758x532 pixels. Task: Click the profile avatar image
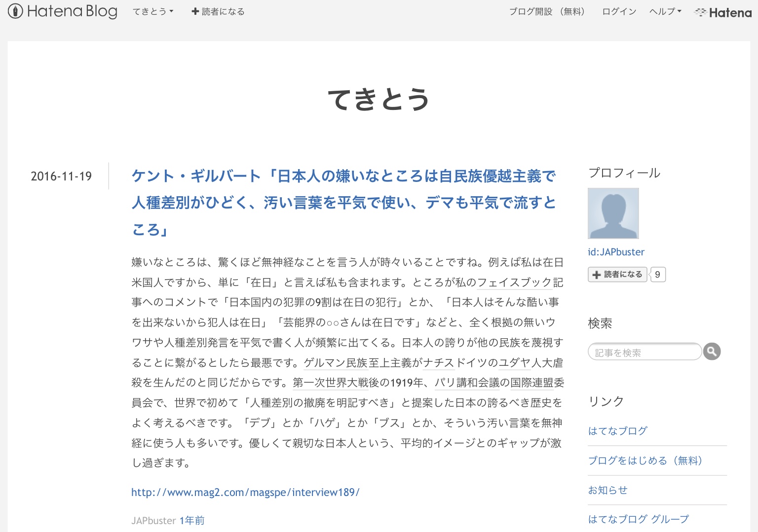pos(613,213)
